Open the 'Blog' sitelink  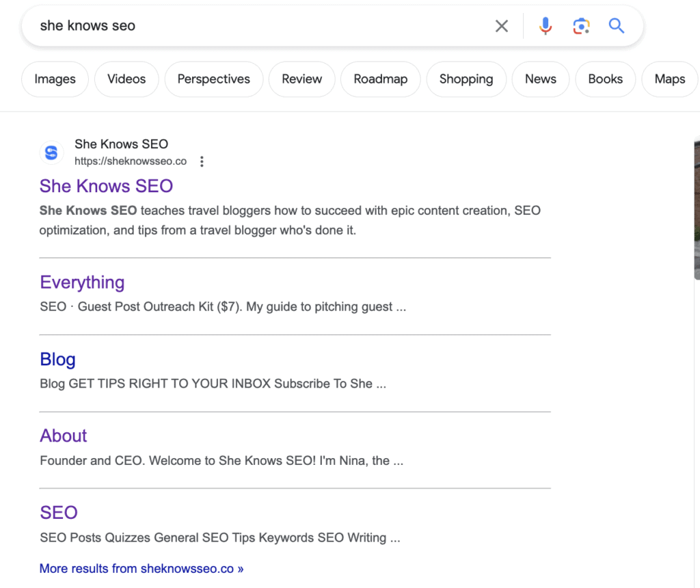(57, 360)
